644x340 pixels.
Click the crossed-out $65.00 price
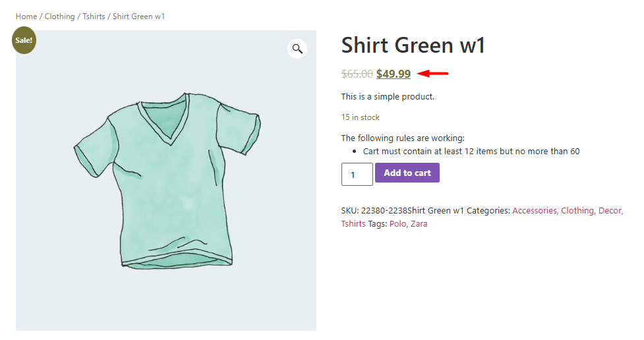357,74
